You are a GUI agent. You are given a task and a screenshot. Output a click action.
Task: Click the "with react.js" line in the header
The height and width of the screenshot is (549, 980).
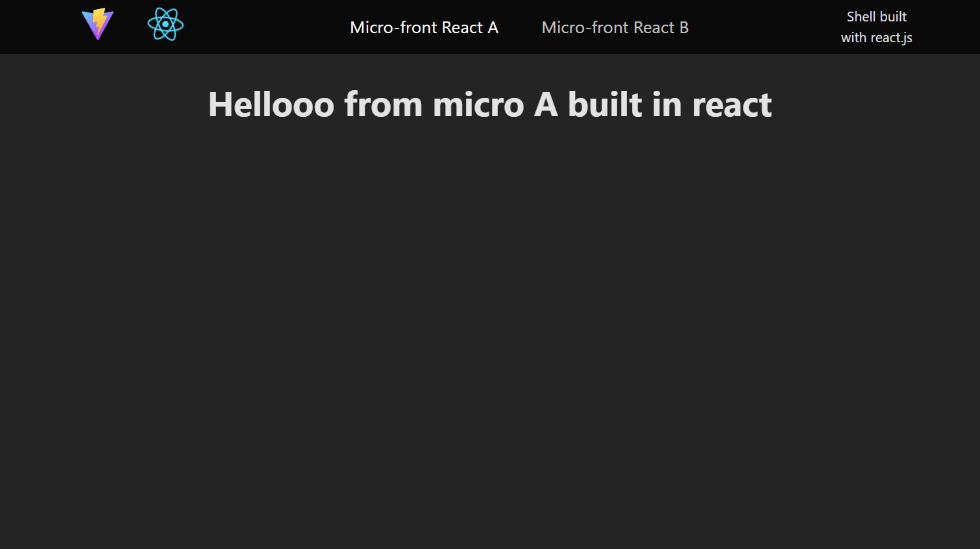(876, 38)
